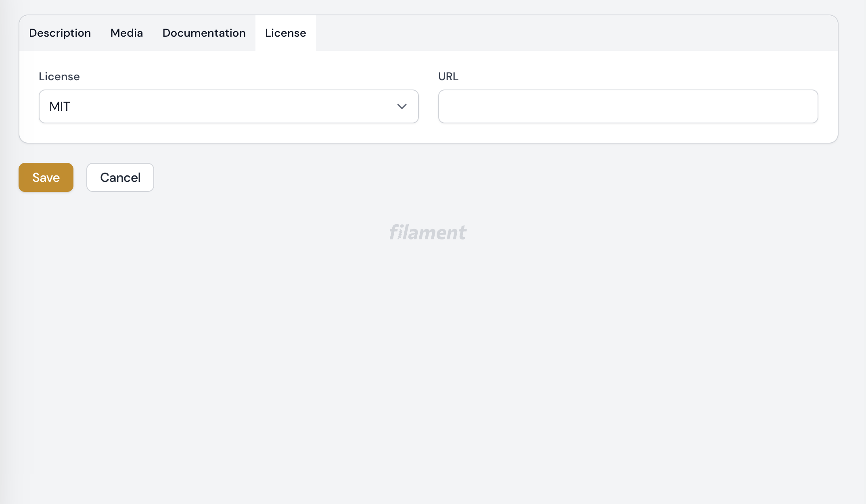This screenshot has height=504, width=866.
Task: Discard changes using Cancel
Action: [120, 177]
